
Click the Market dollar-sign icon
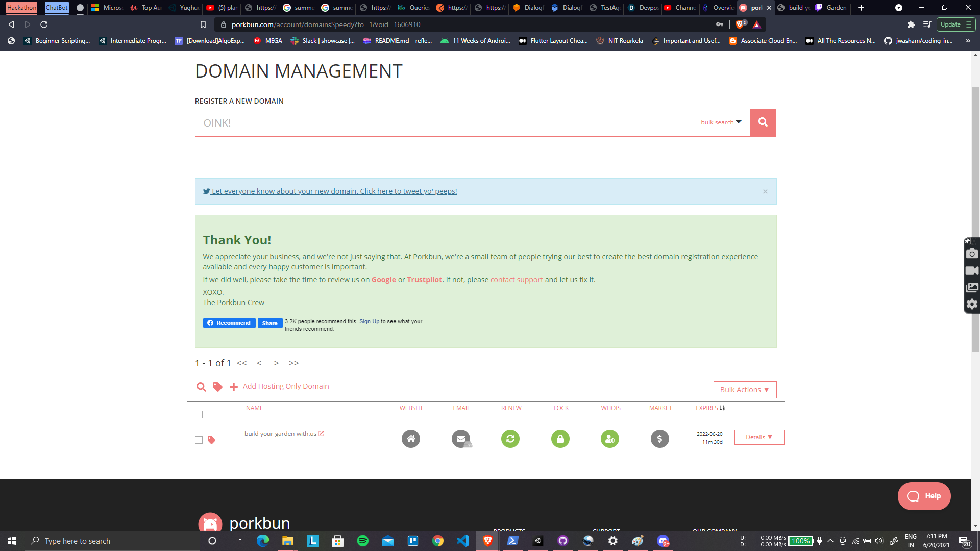659,439
